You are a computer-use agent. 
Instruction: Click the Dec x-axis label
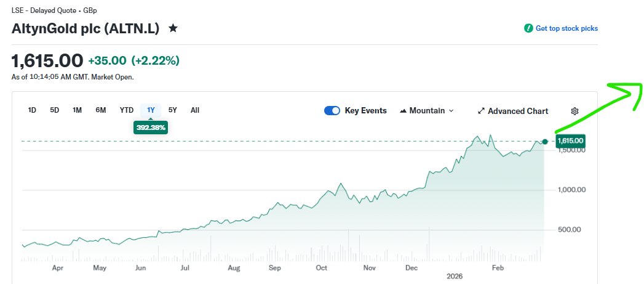411,268
